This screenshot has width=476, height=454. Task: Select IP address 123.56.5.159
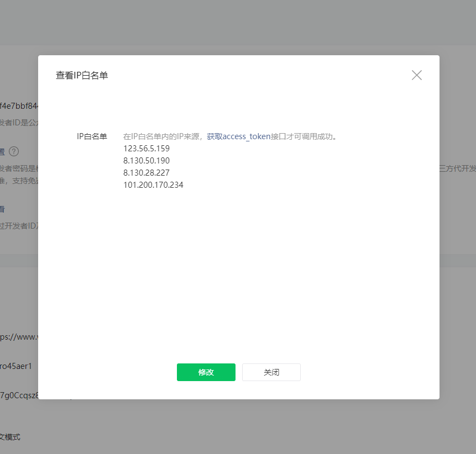[147, 149]
